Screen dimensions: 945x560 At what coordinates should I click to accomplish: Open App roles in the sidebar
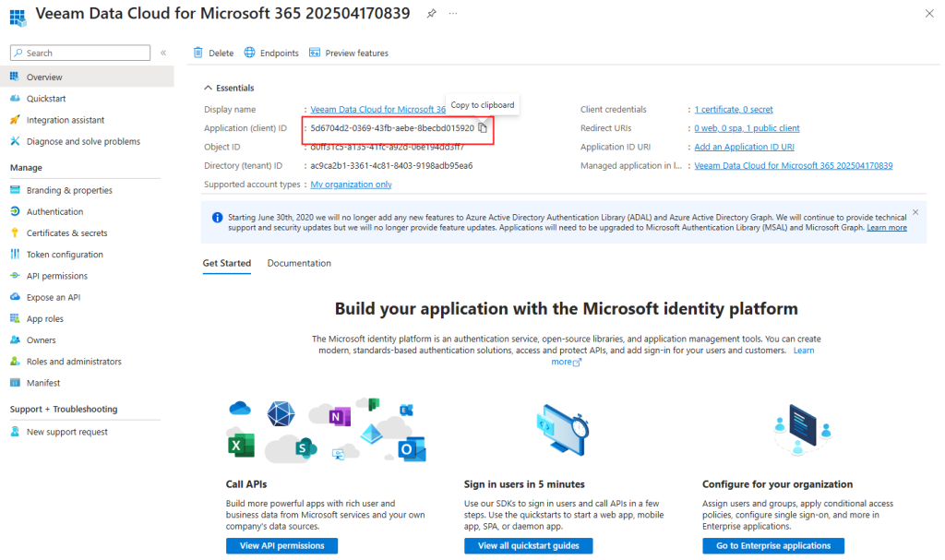click(44, 319)
